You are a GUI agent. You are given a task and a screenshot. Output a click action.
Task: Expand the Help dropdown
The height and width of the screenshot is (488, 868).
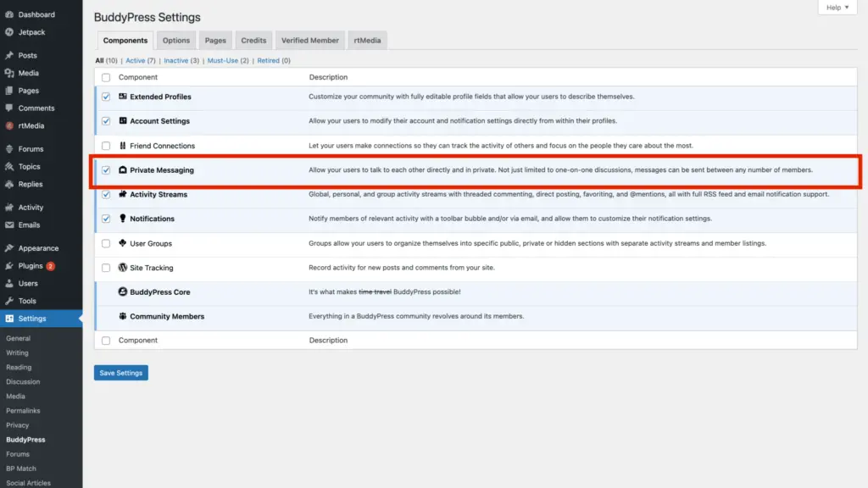click(x=837, y=8)
